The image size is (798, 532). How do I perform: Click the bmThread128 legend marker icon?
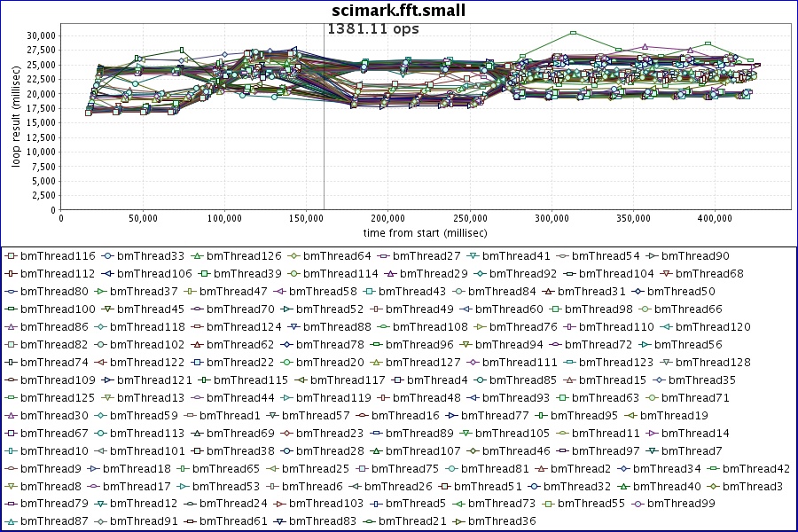pos(666,363)
